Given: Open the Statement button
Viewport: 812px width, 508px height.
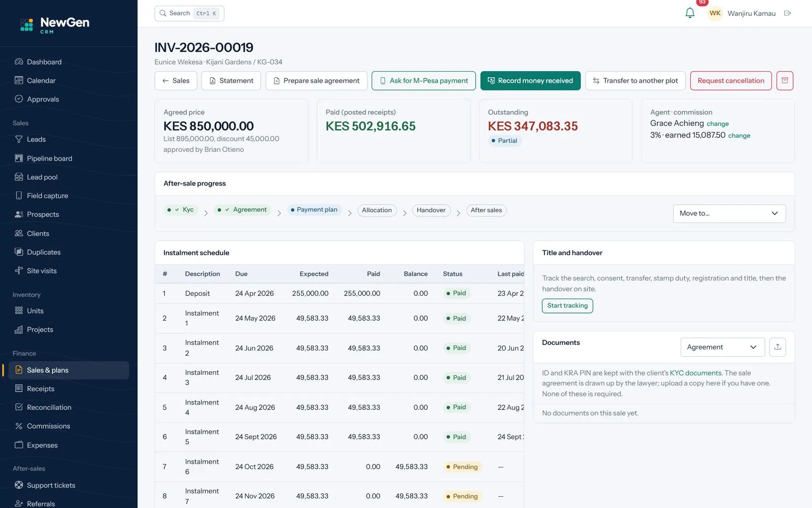Looking at the screenshot, I should coord(231,81).
